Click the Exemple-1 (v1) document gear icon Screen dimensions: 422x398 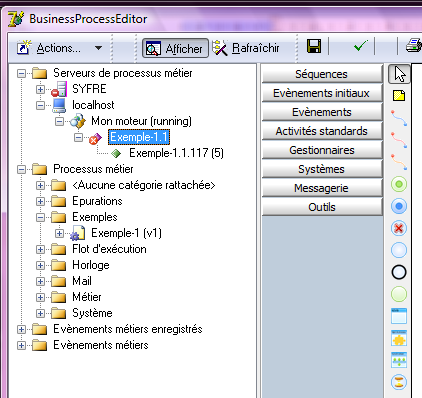[78, 233]
